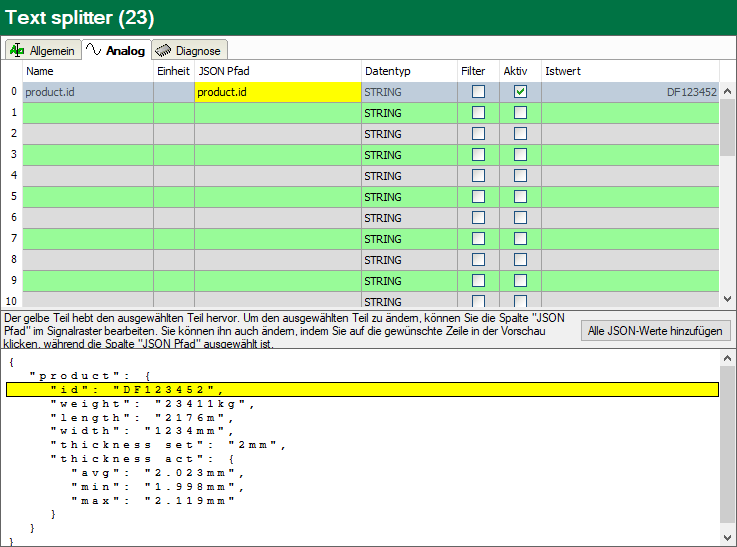The height and width of the screenshot is (547, 737).
Task: Click the JSON Pfad column header
Action: [277, 71]
